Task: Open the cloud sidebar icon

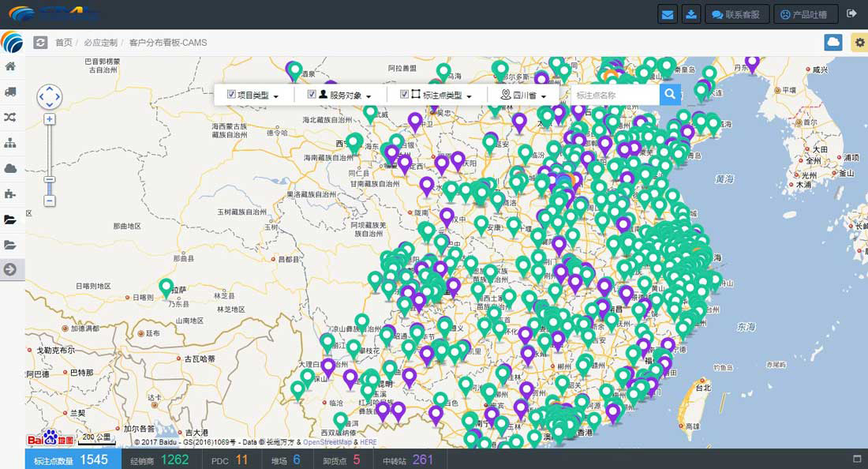Action: [x=10, y=168]
